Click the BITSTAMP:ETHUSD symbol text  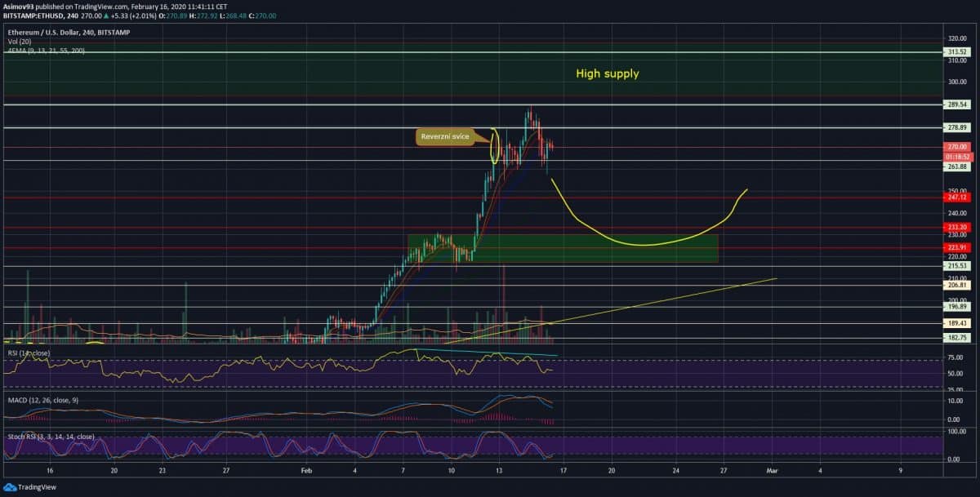click(x=33, y=15)
